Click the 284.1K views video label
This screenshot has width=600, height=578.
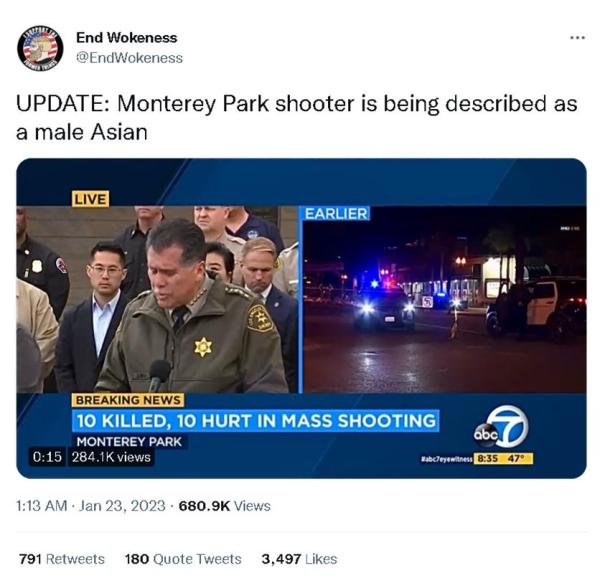click(x=111, y=457)
